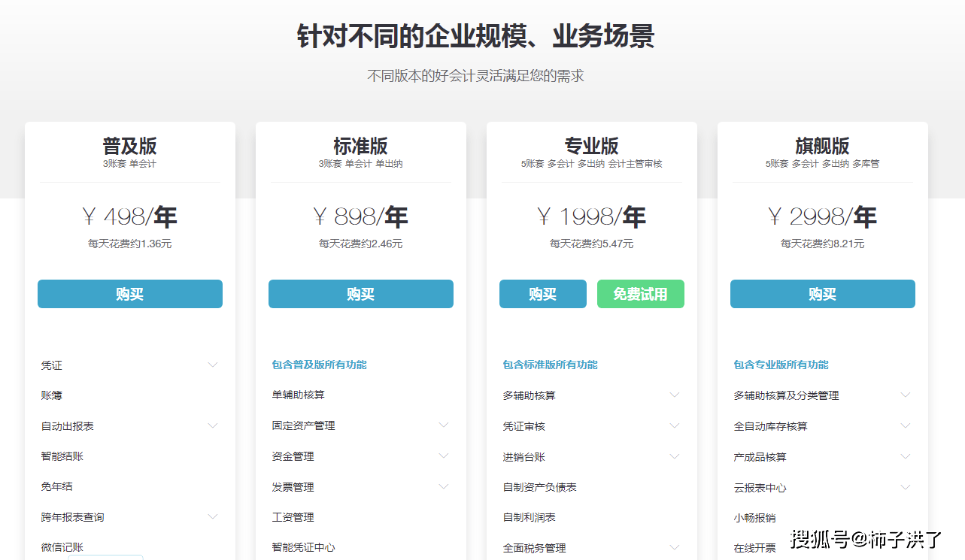This screenshot has height=560, width=965.
Task: Expand 多辅助核算 in 专业版
Action: pyautogui.click(x=675, y=395)
